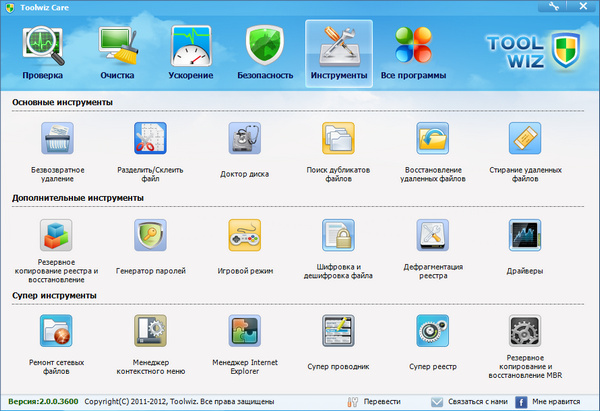The image size is (600, 411).
Task: Open Стирание удаленных файлов tool
Action: 525,140
